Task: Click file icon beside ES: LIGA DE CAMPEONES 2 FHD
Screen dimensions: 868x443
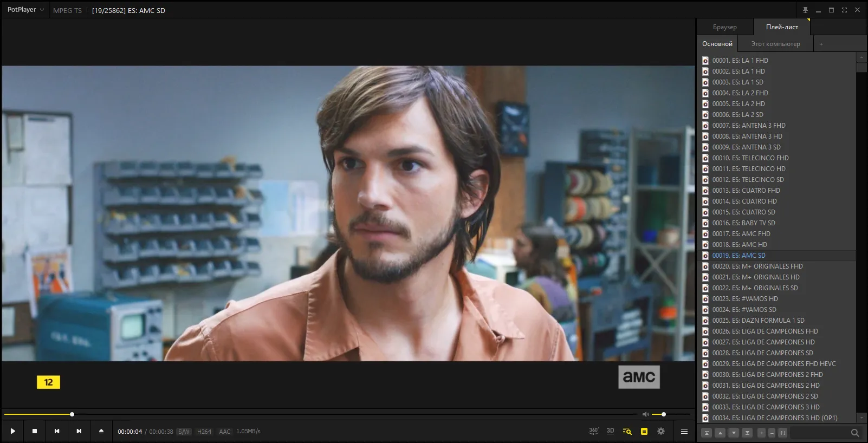Action: tap(705, 375)
